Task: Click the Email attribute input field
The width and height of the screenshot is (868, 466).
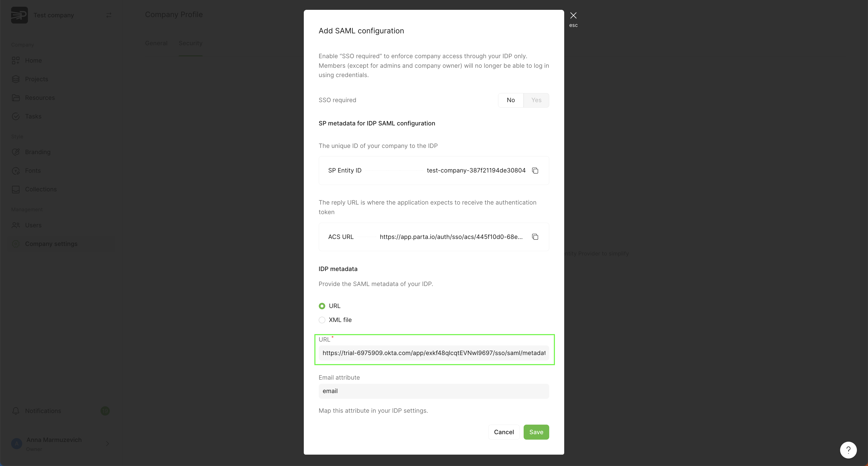Action: click(434, 391)
